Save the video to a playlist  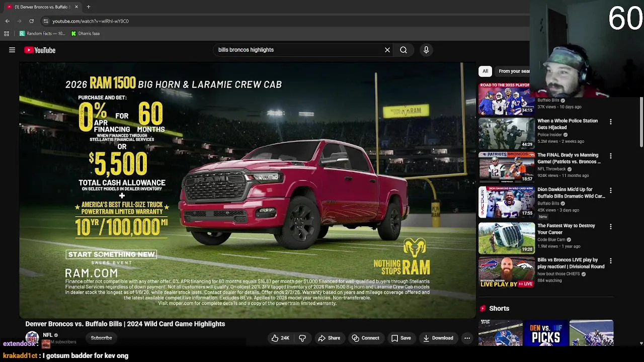coord(401,338)
